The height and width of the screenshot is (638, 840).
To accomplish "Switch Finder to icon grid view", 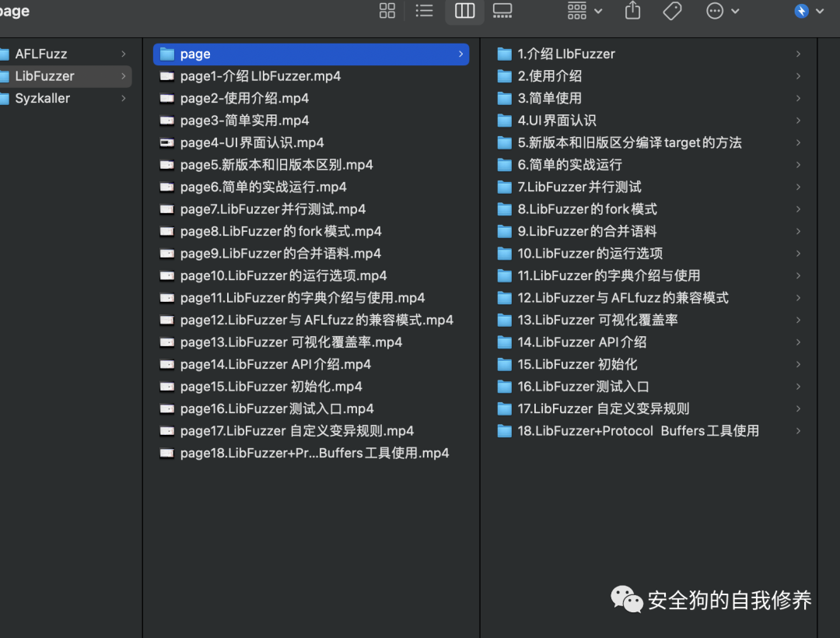I will coord(387,11).
